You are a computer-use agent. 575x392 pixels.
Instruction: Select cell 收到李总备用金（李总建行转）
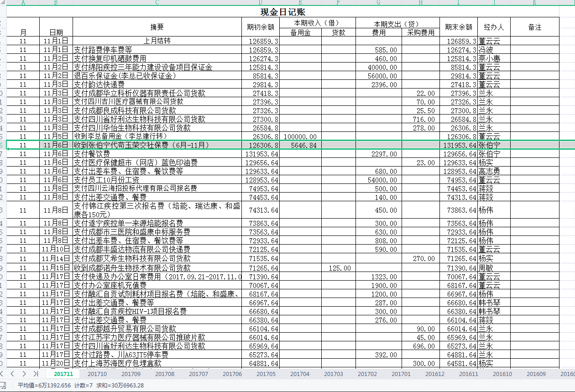point(157,136)
